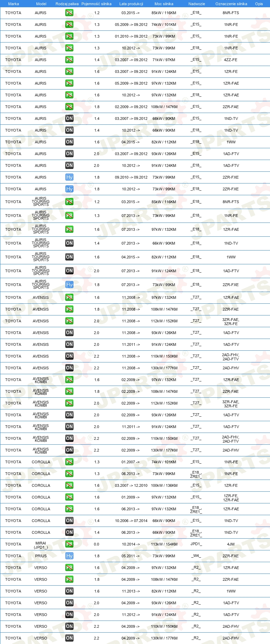Click ON icon in AVENSIS KOMBI 110kW row
The image size is (270, 644).
(x=69, y=438)
